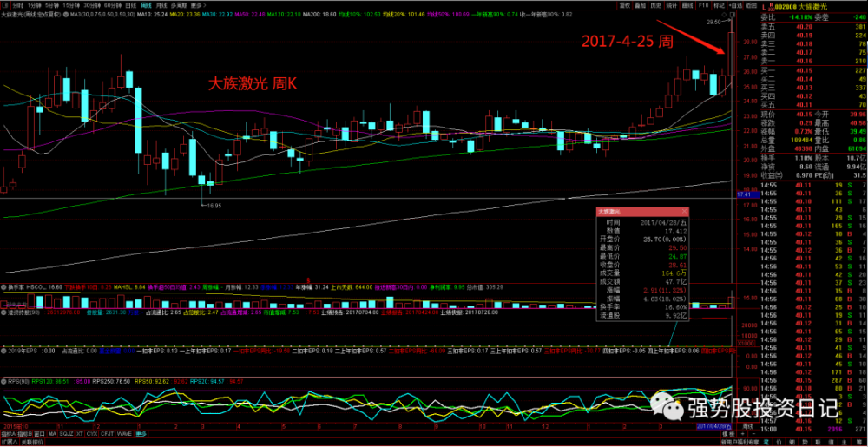Click the 周线 period label at bottom-right
Image resolution: width=868 pixels, height=447 pixels.
pos(748,426)
